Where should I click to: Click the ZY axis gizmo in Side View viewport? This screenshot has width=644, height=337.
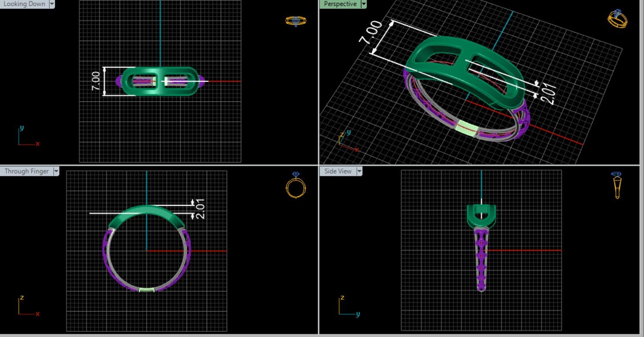tap(348, 306)
